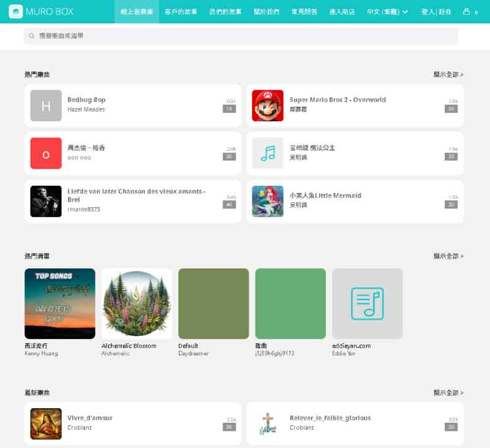Open the shopping cart icon

tap(467, 12)
